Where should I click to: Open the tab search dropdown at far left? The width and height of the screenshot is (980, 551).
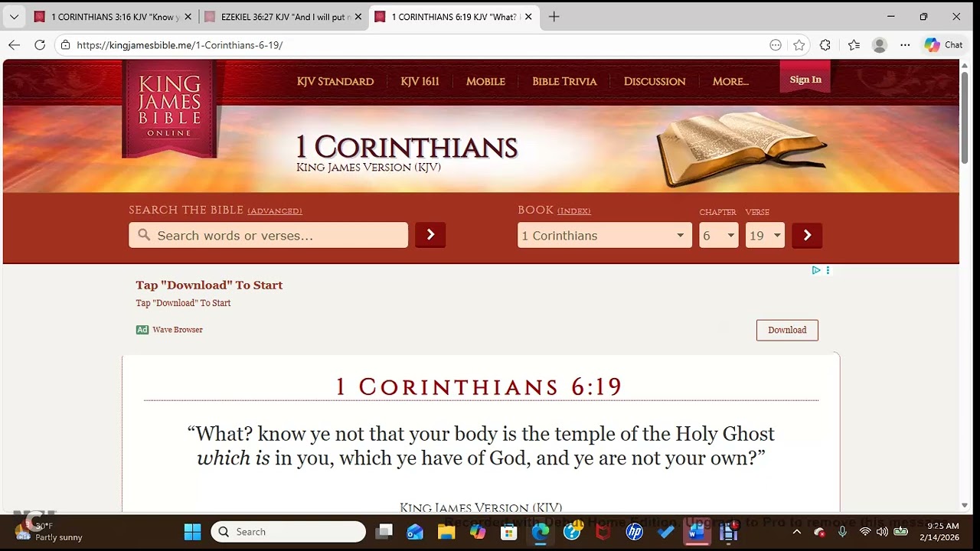coord(14,17)
